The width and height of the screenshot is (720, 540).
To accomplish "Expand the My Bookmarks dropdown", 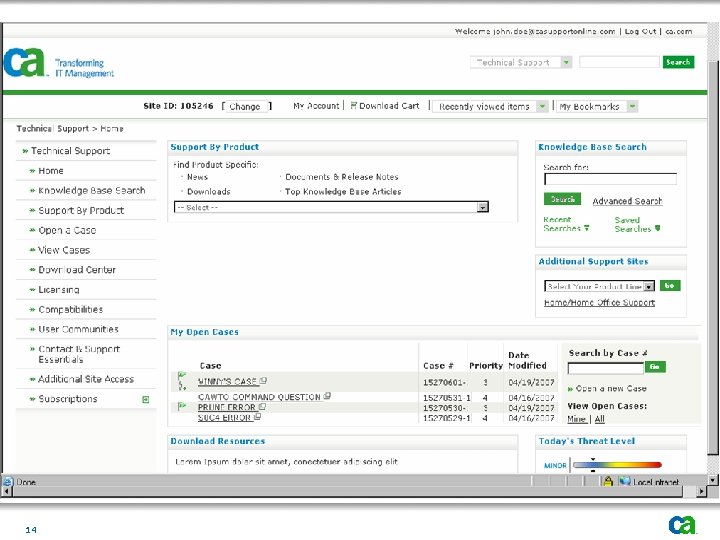I will point(632,107).
